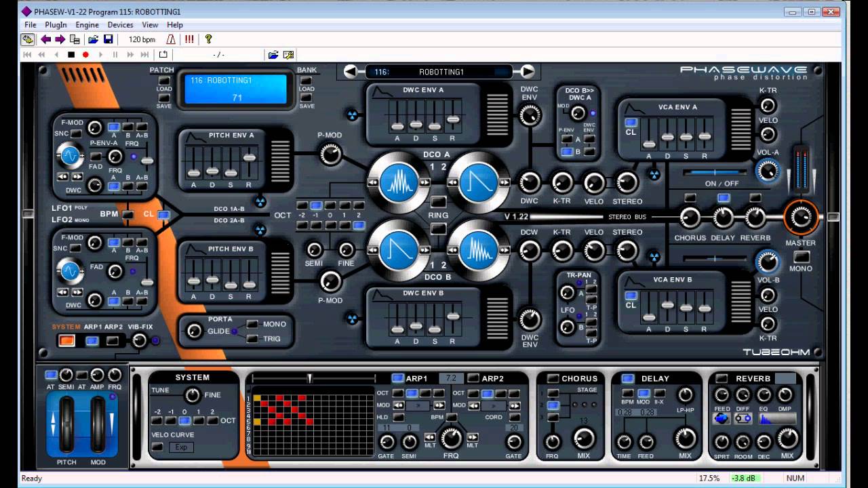This screenshot has height=488, width=868.
Task: Open the Devices menu
Action: click(x=121, y=24)
